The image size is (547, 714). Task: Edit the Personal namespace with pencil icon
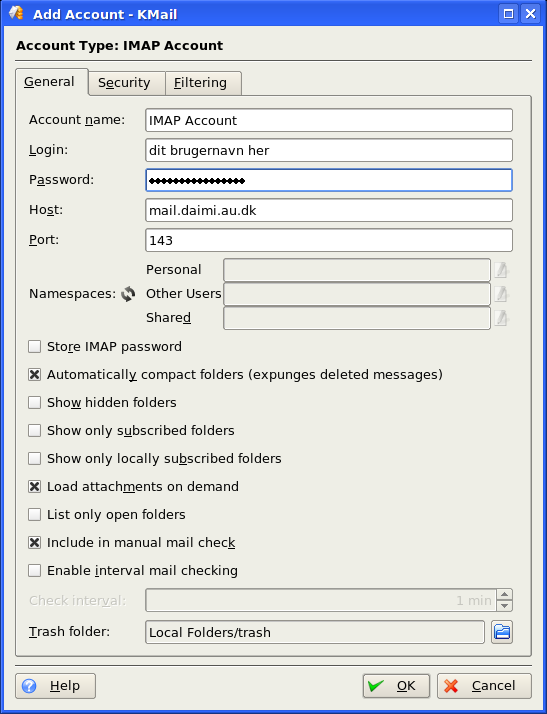[501, 270]
